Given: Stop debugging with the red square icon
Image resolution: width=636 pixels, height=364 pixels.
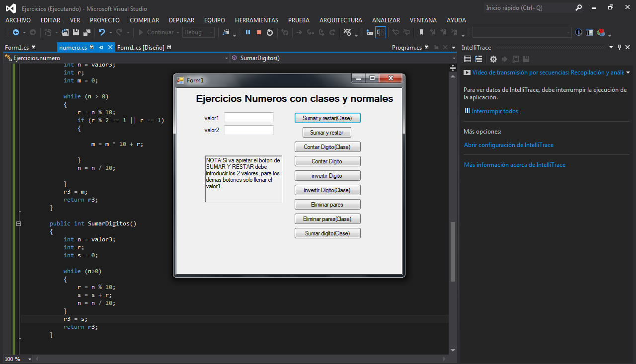Looking at the screenshot, I should [259, 32].
